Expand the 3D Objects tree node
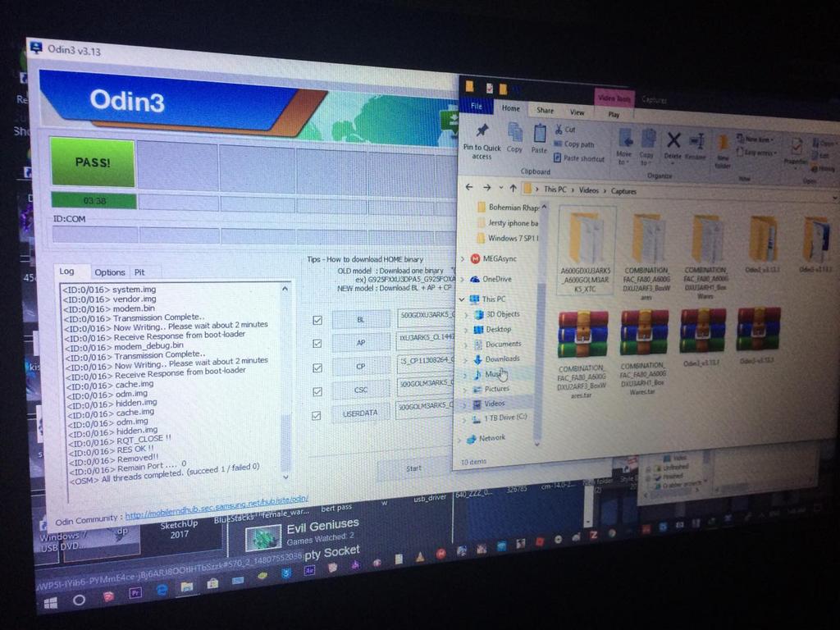Image resolution: width=840 pixels, height=630 pixels. 466,314
